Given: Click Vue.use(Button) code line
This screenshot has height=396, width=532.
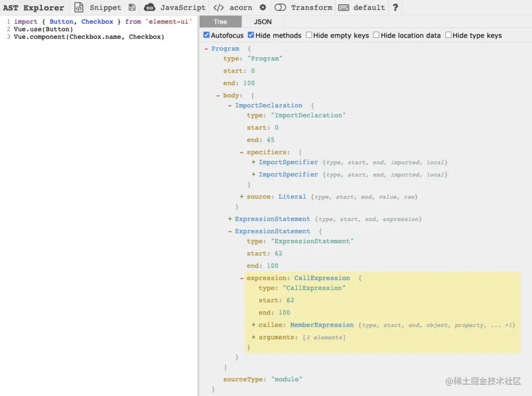Looking at the screenshot, I should [43, 29].
